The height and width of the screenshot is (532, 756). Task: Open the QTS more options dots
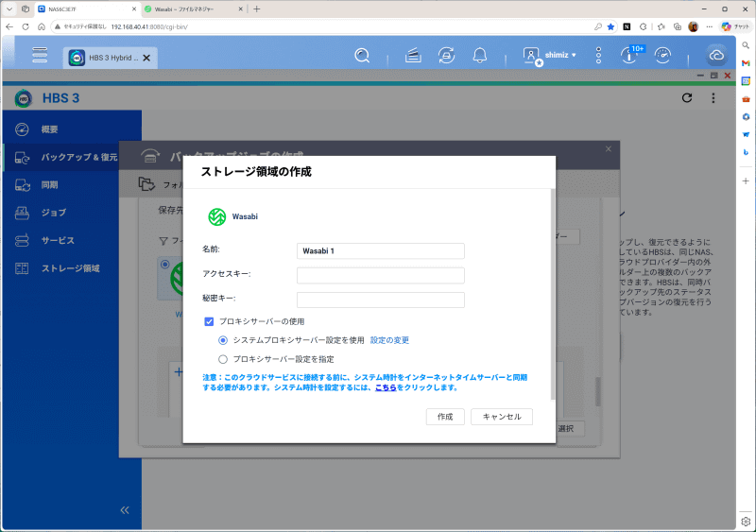click(598, 56)
